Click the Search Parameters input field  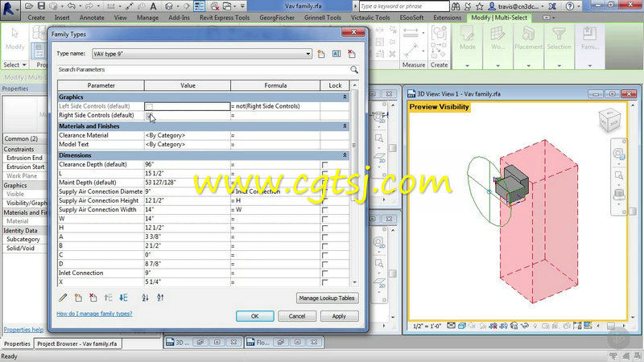coord(204,70)
